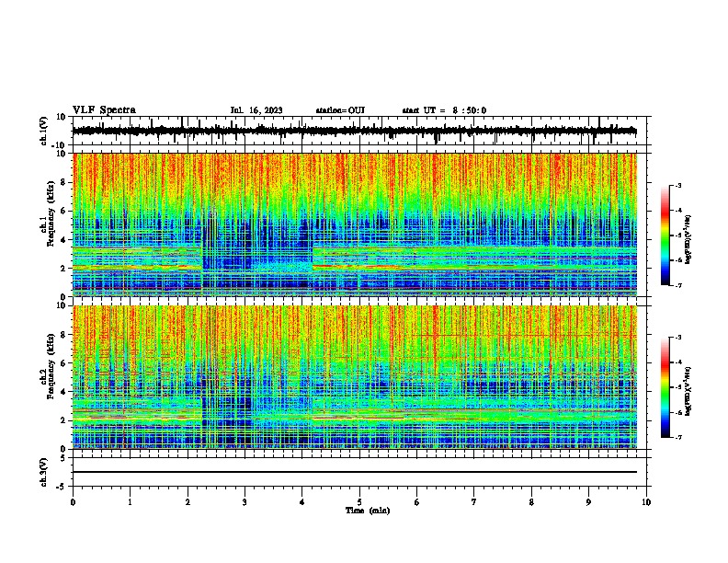Image resolution: width=728 pixels, height=563 pixels.
Task: Click the ch.1 frequency spectrogram panel
Action: [x=355, y=224]
